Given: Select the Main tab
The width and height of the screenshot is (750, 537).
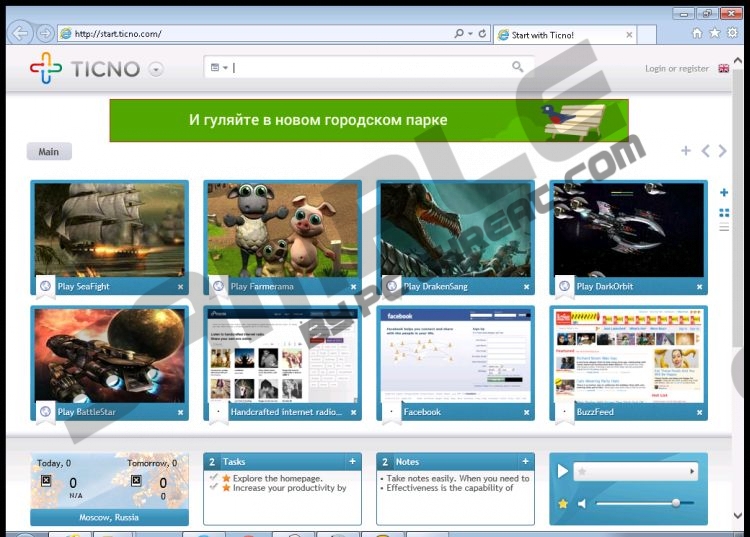Looking at the screenshot, I should tap(48, 152).
